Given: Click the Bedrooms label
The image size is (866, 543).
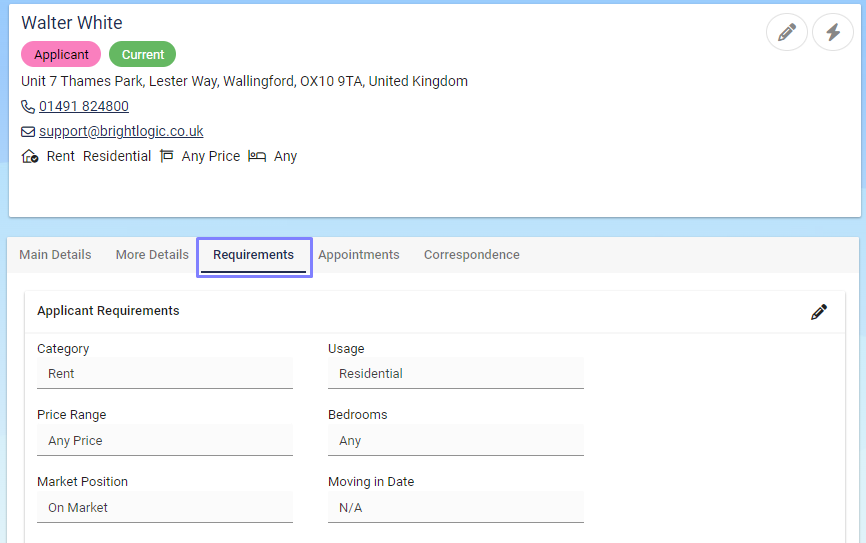Looking at the screenshot, I should point(358,415).
